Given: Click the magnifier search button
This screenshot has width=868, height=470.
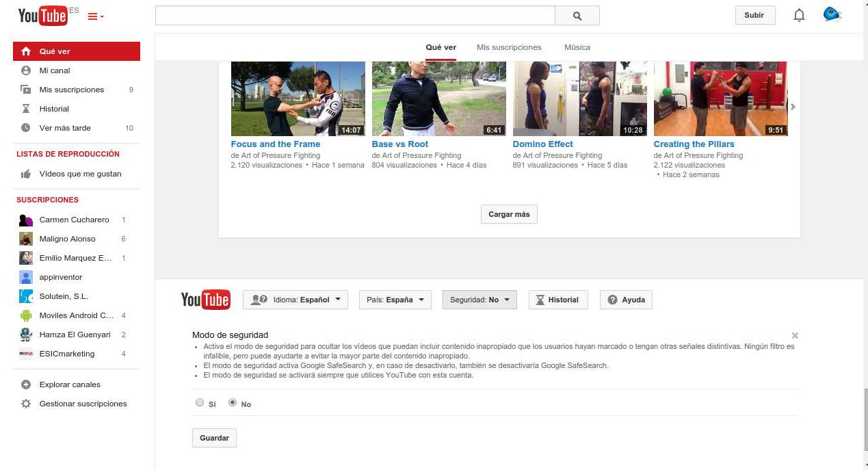Looking at the screenshot, I should [x=577, y=16].
